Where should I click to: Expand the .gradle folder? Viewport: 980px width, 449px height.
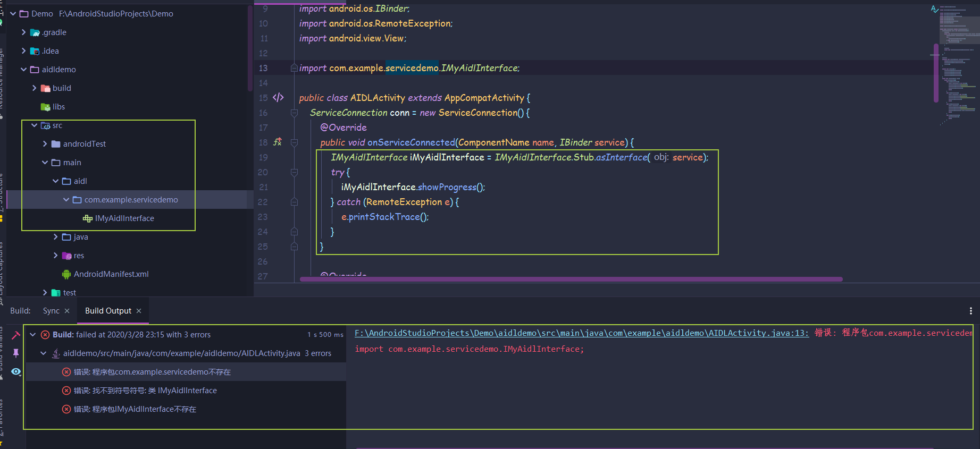[23, 32]
